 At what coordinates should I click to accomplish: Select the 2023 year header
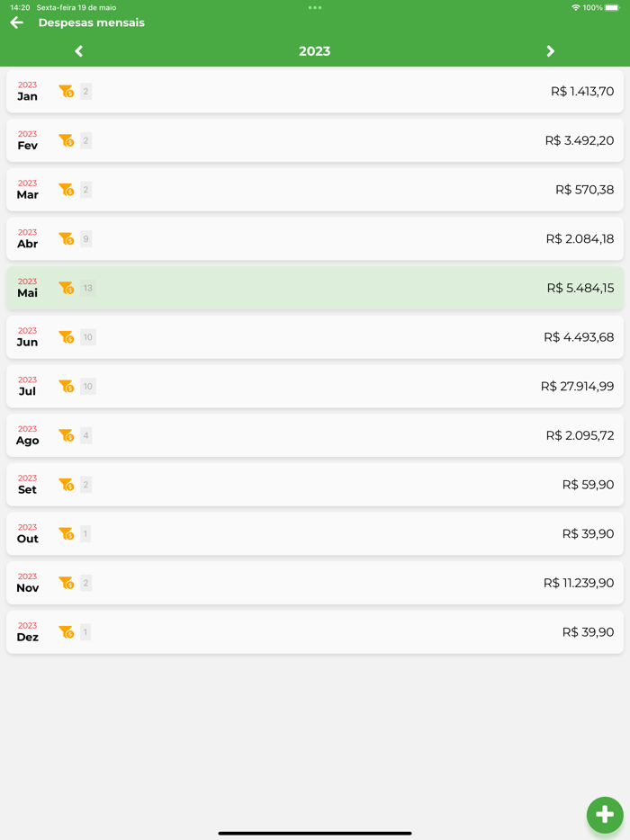point(314,51)
